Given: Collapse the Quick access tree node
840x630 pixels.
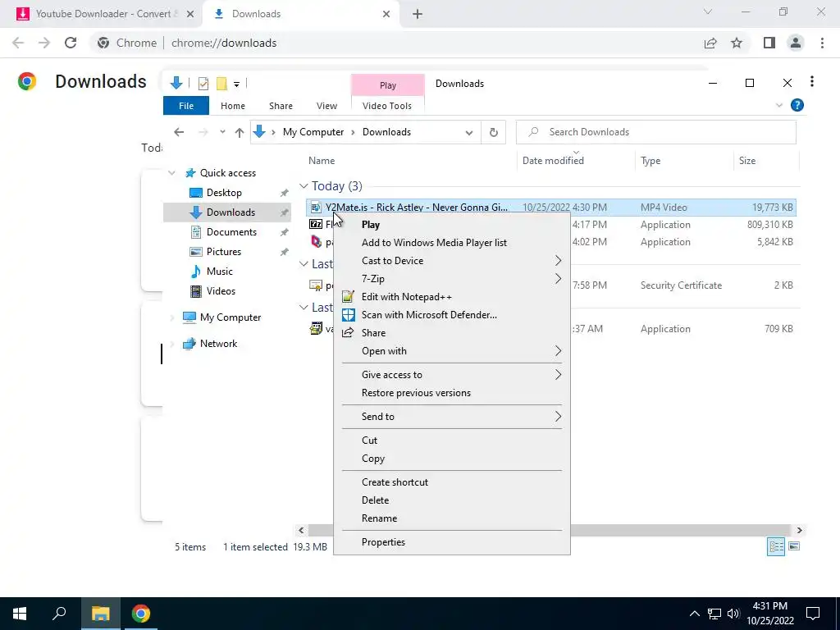Looking at the screenshot, I should tap(171, 173).
